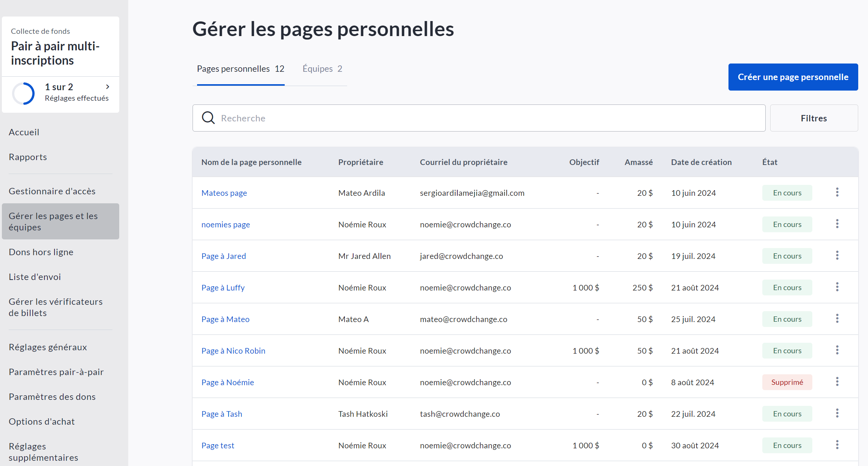The width and height of the screenshot is (868, 466).
Task: Click Créer une page personnelle button
Action: point(793,77)
